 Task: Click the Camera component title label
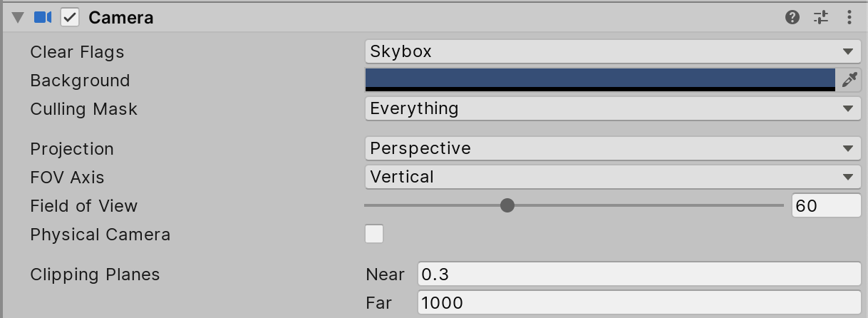pyautogui.click(x=120, y=17)
